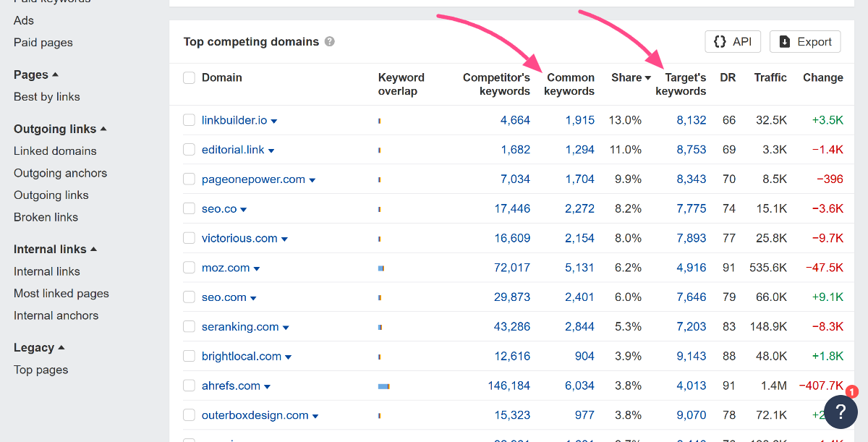The height and width of the screenshot is (442, 868).
Task: Open the help info icon beside Top competing domains
Action: tap(330, 42)
